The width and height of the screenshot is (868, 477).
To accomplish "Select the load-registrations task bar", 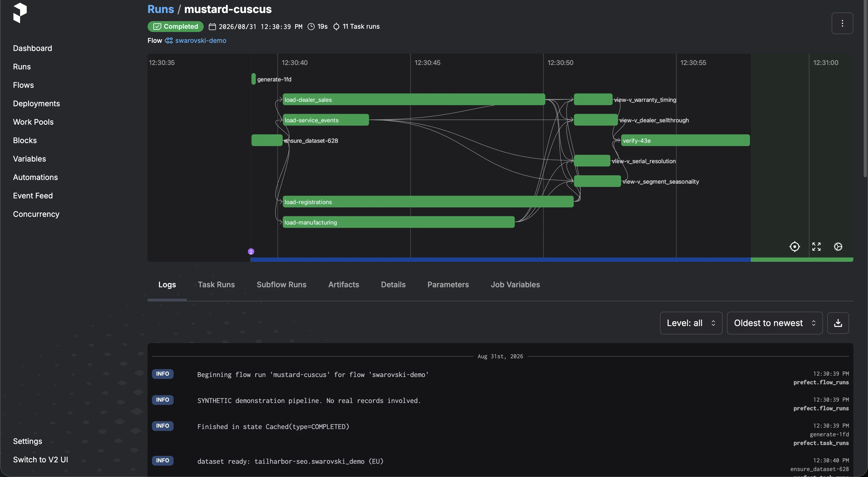I will click(428, 202).
